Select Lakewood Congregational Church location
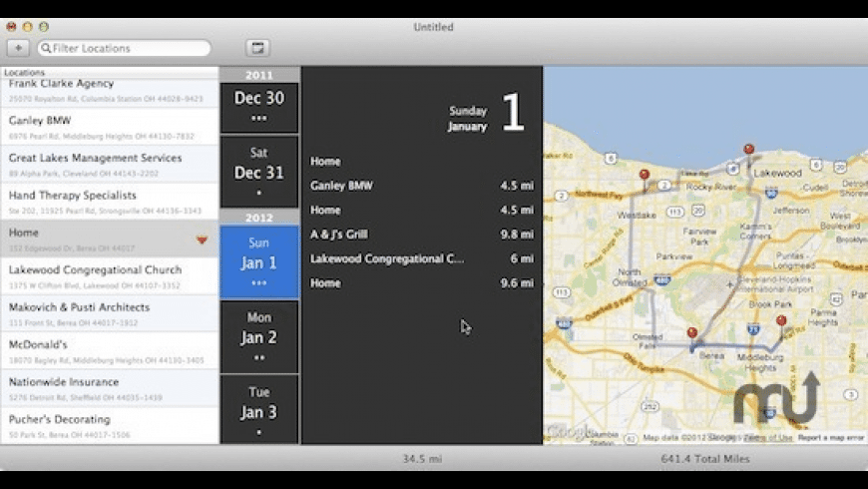Image resolution: width=868 pixels, height=489 pixels. point(110,276)
